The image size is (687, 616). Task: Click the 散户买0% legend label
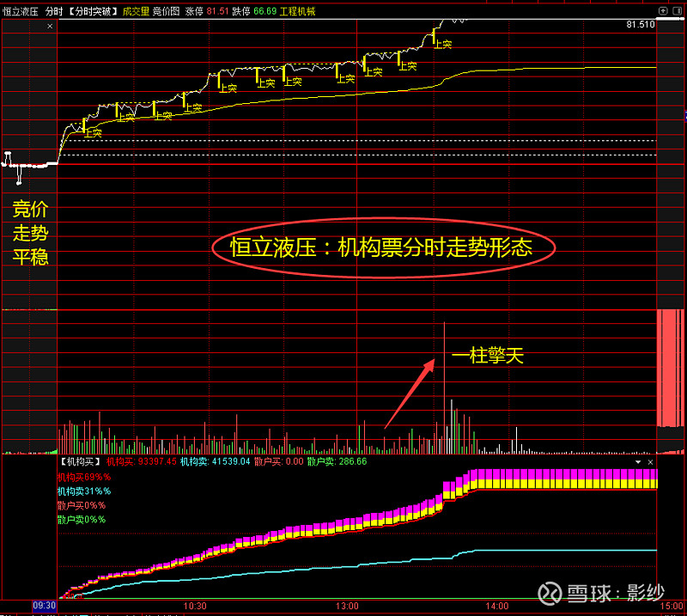pos(82,505)
